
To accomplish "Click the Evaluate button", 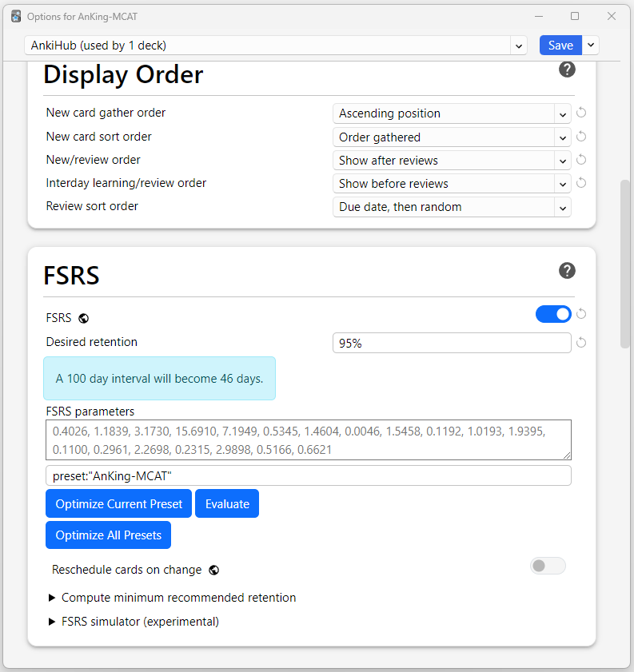I will 227,503.
